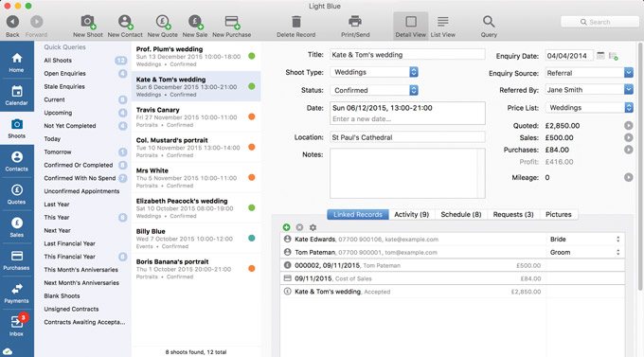Open the Inbox with 3 notifications
The width and height of the screenshot is (644, 357).
point(16,326)
